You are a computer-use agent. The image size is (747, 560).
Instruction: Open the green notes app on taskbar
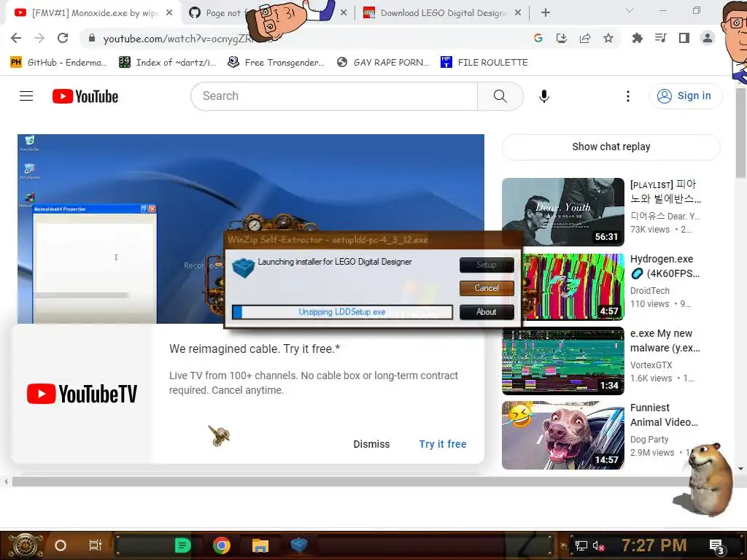182,545
